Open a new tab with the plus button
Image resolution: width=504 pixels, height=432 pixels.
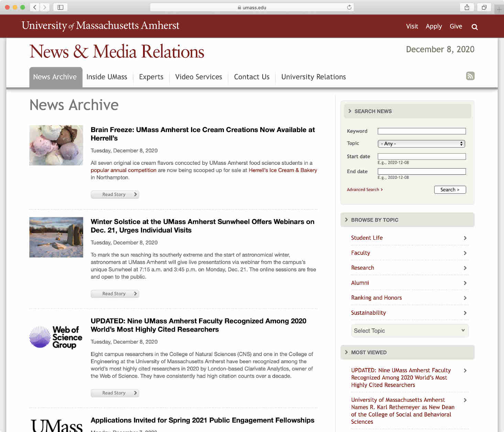pyautogui.click(x=499, y=9)
